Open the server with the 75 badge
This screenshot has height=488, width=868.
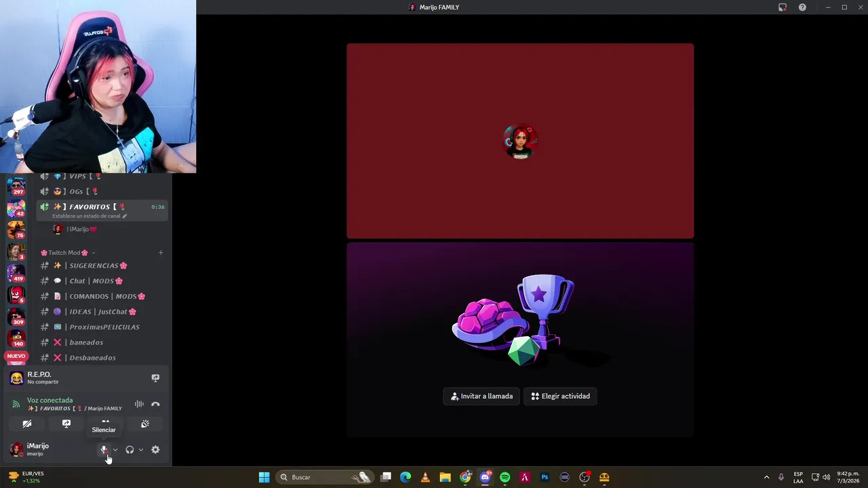coord(16,229)
